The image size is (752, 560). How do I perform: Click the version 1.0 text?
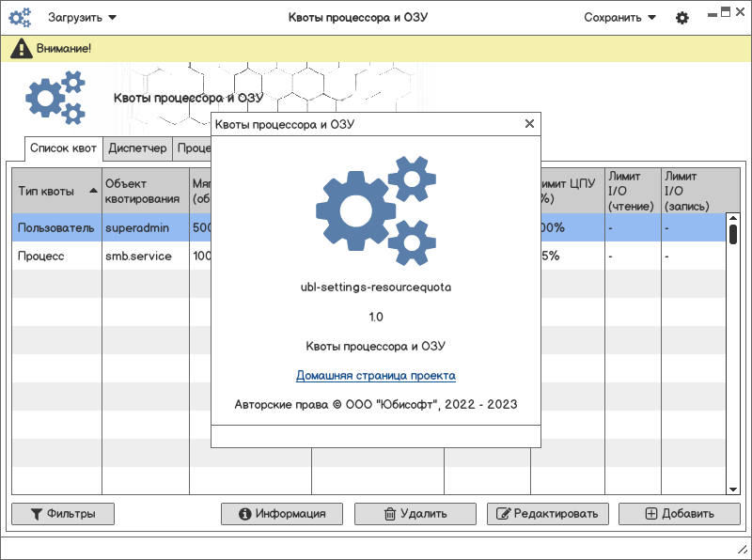pyautogui.click(x=375, y=317)
